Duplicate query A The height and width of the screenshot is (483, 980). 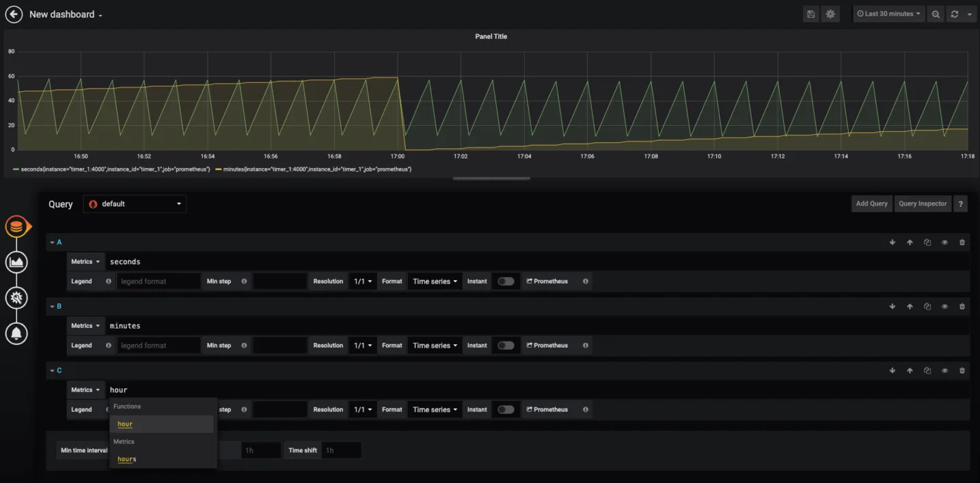click(927, 242)
